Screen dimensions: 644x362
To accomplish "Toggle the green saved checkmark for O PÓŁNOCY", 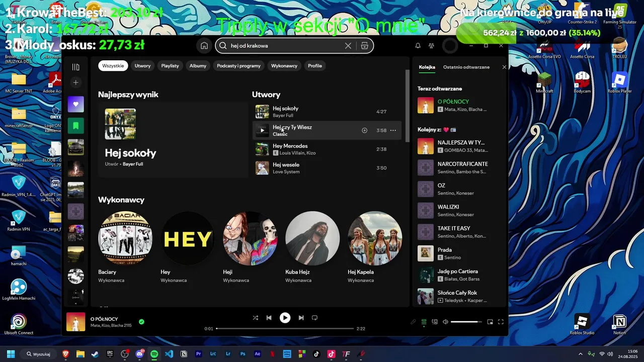I will (x=141, y=322).
